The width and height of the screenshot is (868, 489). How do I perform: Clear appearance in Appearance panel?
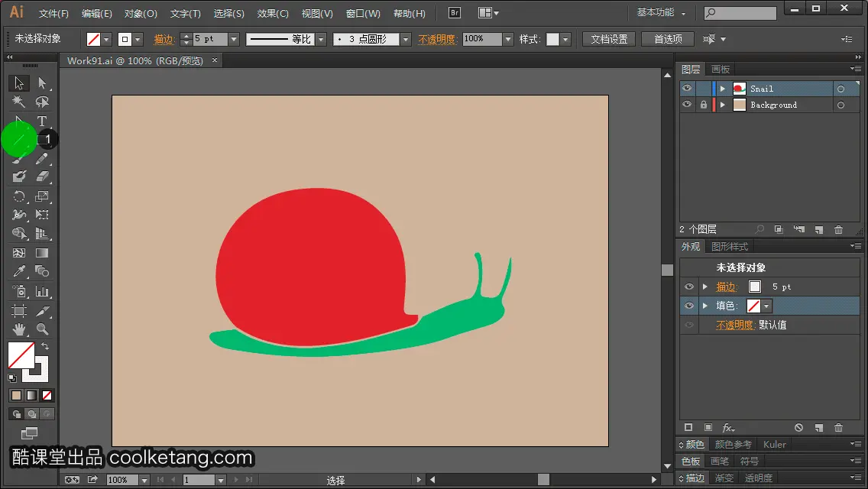click(798, 428)
